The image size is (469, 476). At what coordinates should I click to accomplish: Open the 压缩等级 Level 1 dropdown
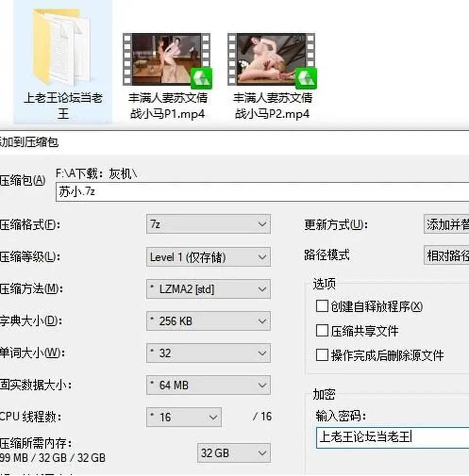pos(209,257)
